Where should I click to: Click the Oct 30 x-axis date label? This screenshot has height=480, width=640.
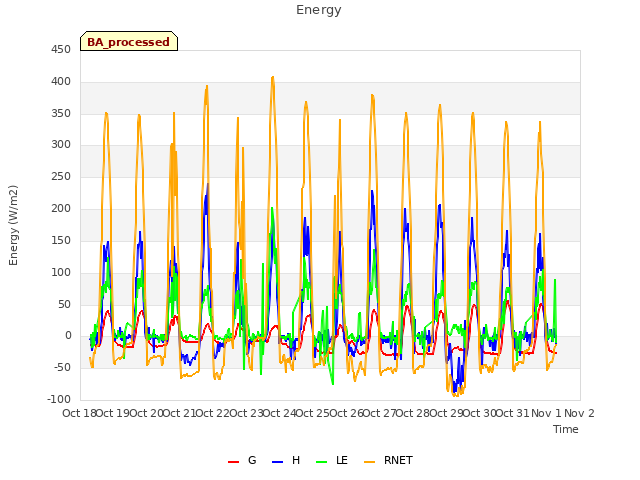[480, 413]
